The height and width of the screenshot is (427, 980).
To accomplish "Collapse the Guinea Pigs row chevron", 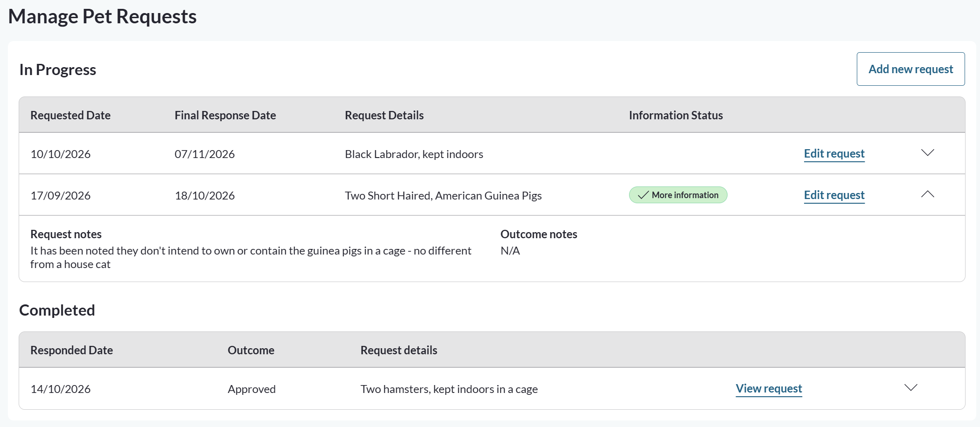I will coord(927,194).
